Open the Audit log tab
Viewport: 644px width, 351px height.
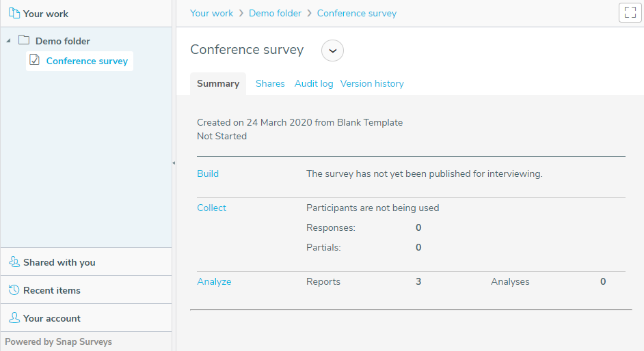pos(314,83)
